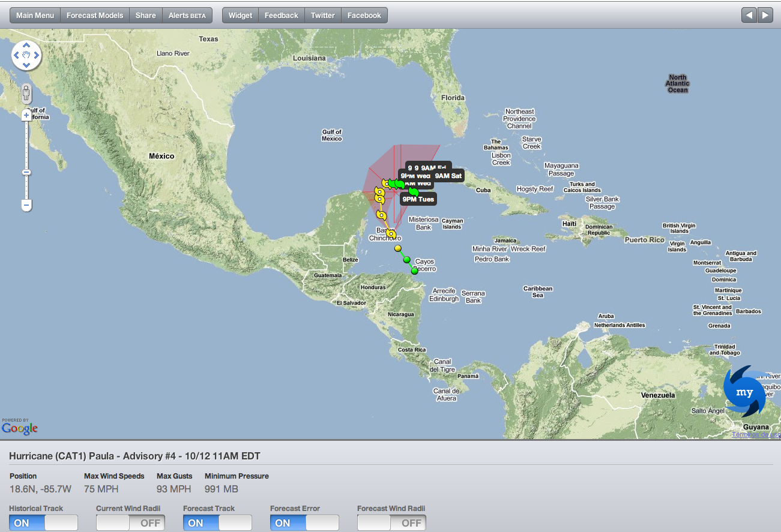
Task: Open Alerts BETA
Action: pos(187,16)
